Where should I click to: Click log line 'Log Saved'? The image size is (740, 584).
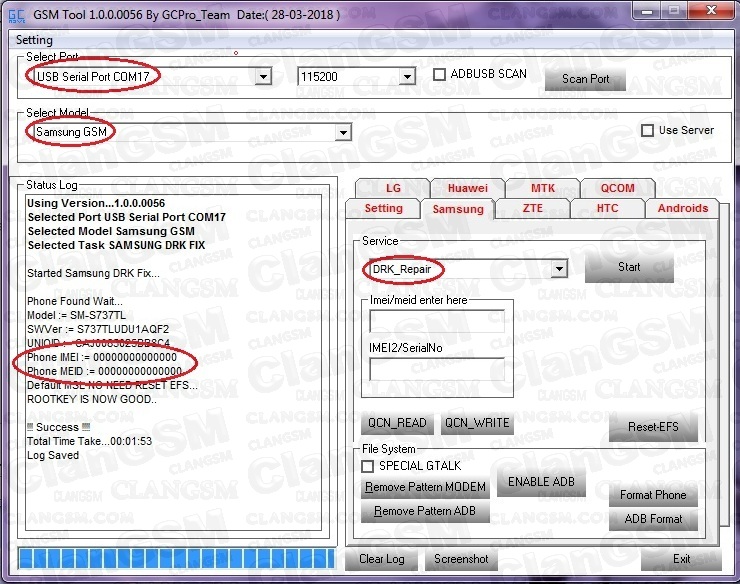[53, 456]
